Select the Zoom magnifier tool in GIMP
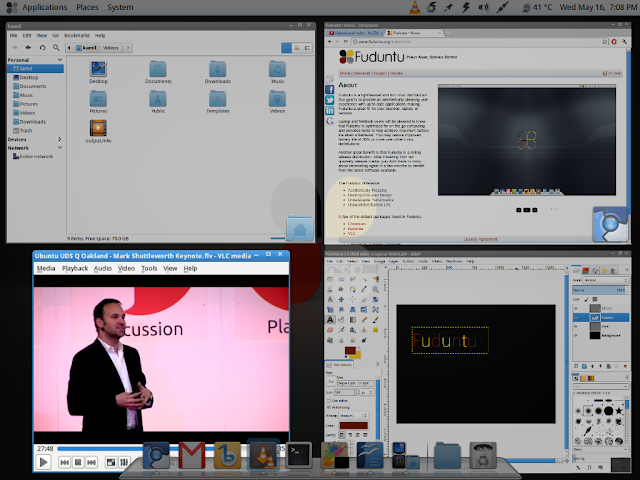The image size is (640, 480). click(376, 289)
